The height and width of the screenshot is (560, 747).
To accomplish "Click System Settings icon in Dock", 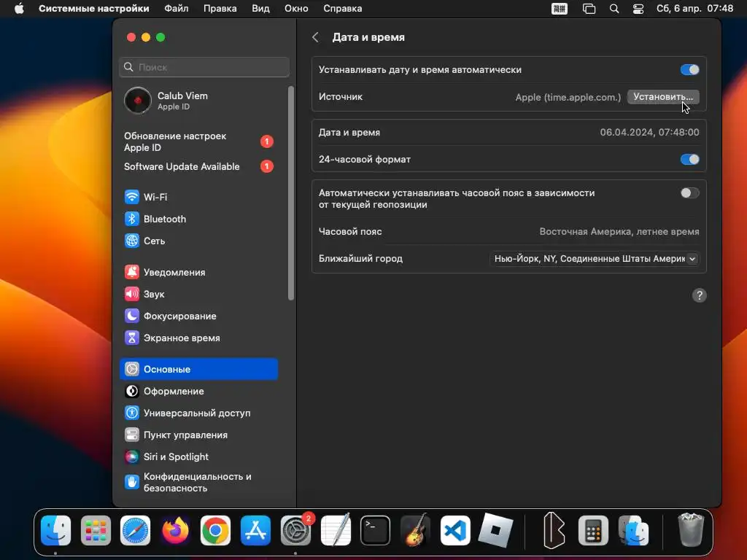I will point(295,531).
